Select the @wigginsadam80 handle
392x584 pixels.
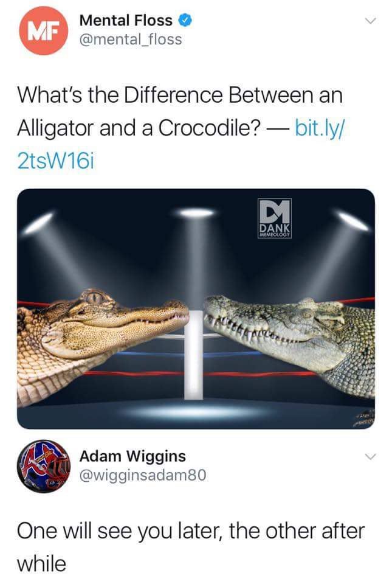(142, 475)
